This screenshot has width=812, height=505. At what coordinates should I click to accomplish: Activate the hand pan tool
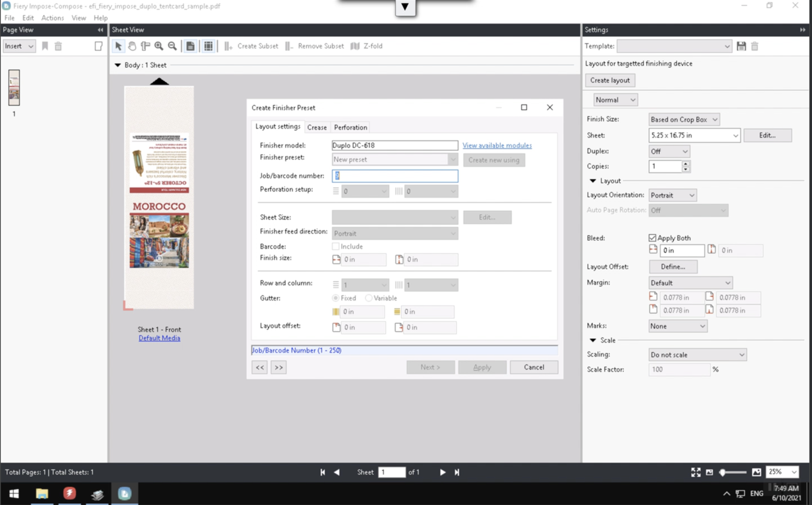pos(132,46)
